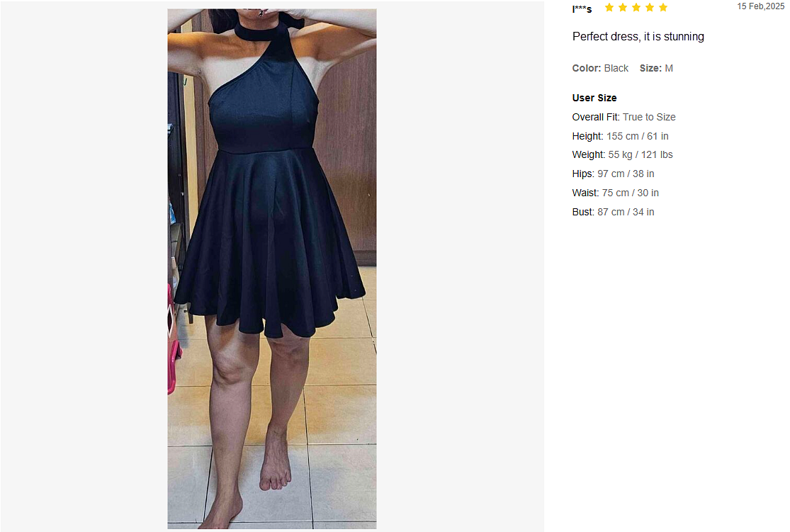Click the Bust 87 cm entry

(613, 212)
